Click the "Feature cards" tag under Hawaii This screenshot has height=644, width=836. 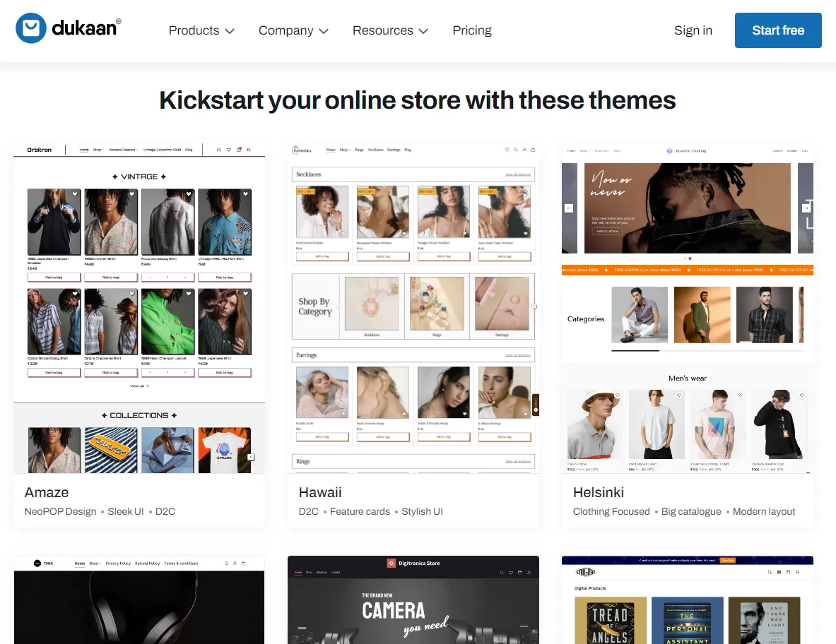[x=360, y=511]
